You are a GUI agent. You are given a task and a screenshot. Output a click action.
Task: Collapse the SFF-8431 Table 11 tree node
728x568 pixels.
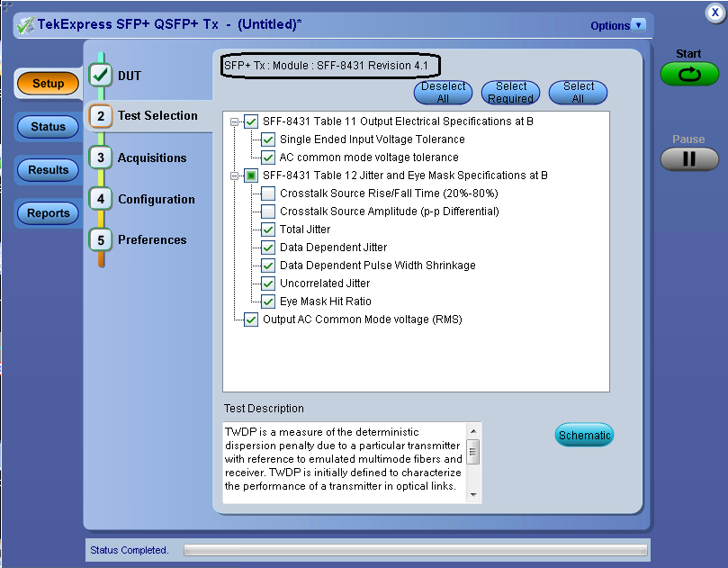pos(235,121)
